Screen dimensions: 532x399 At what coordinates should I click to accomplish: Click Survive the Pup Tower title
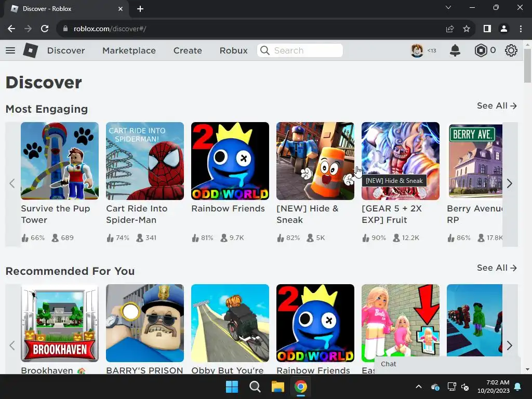point(55,214)
